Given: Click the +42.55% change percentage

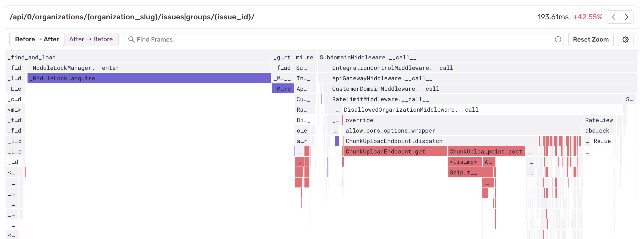Looking at the screenshot, I should 588,17.
